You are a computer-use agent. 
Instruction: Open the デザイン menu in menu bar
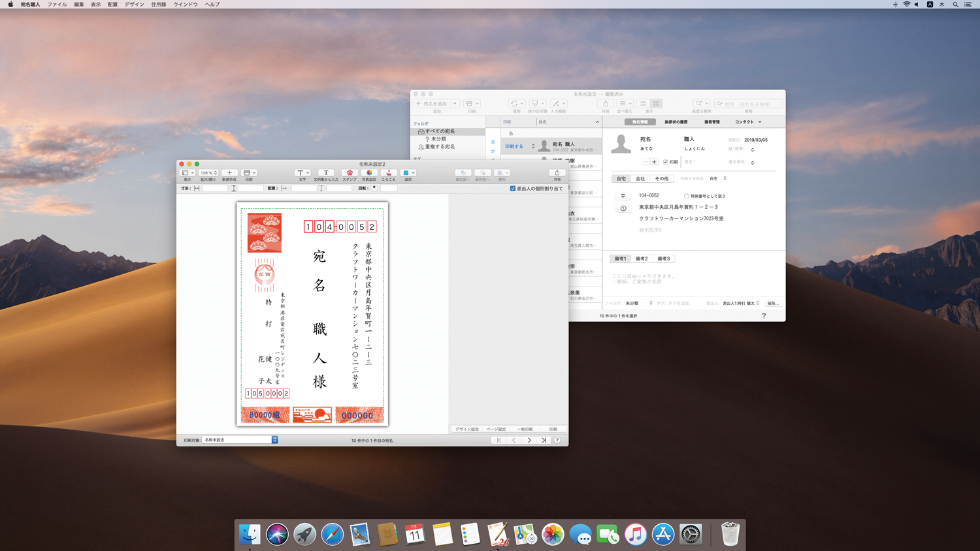(134, 5)
